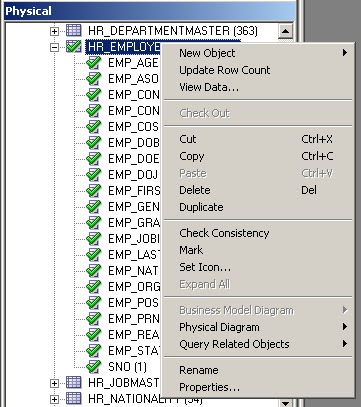Expand the HR_NATIONALITY tree node
361x407 pixels.
54,399
